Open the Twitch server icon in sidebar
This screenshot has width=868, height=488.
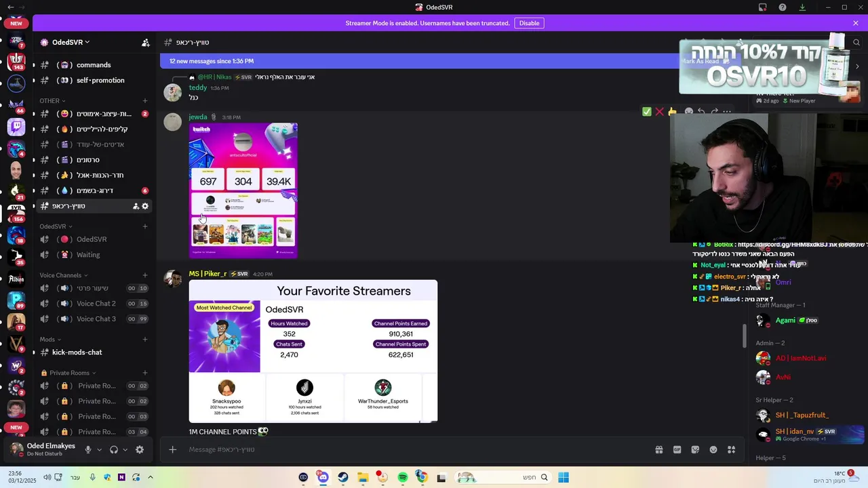pyautogui.click(x=16, y=126)
